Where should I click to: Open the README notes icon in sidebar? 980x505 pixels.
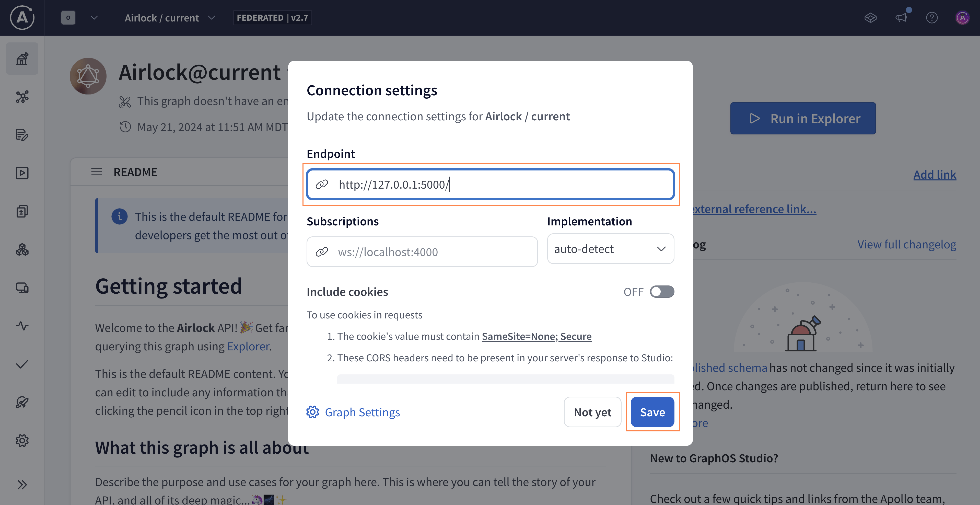click(22, 135)
